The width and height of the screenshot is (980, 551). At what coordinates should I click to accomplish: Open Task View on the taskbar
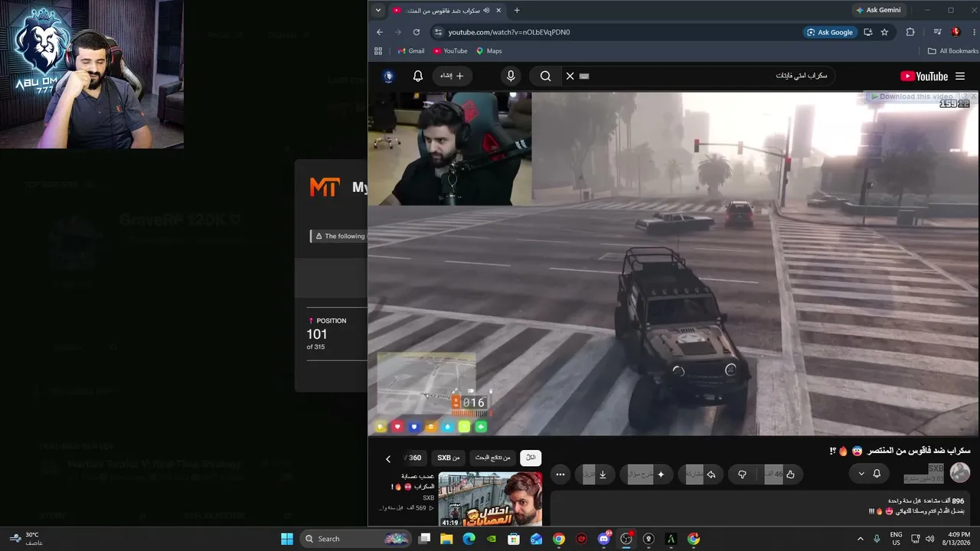pos(425,539)
